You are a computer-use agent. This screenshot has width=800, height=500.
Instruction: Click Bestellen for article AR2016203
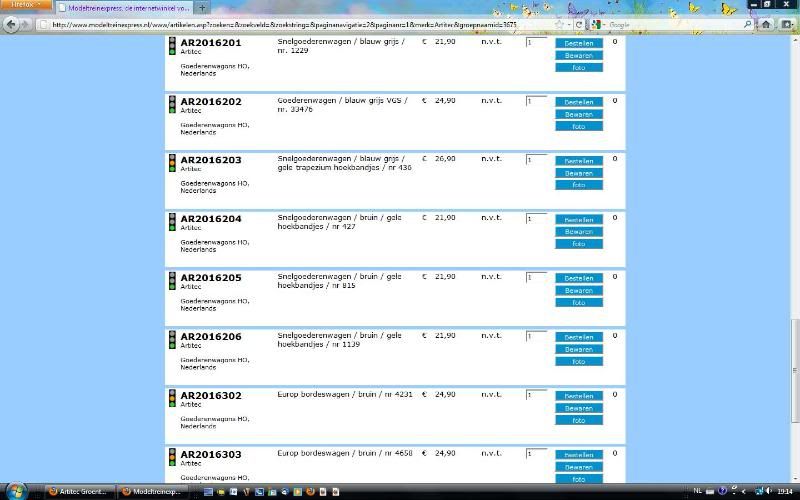pyautogui.click(x=579, y=161)
